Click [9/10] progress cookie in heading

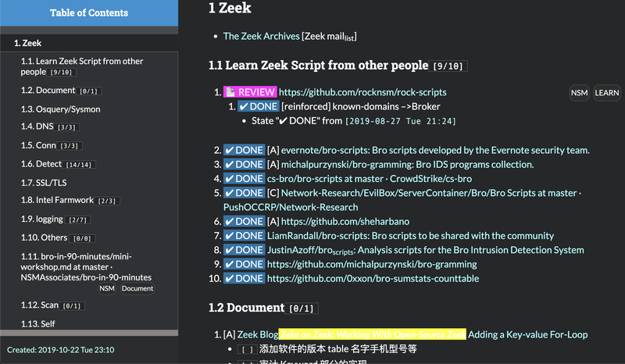(x=448, y=66)
